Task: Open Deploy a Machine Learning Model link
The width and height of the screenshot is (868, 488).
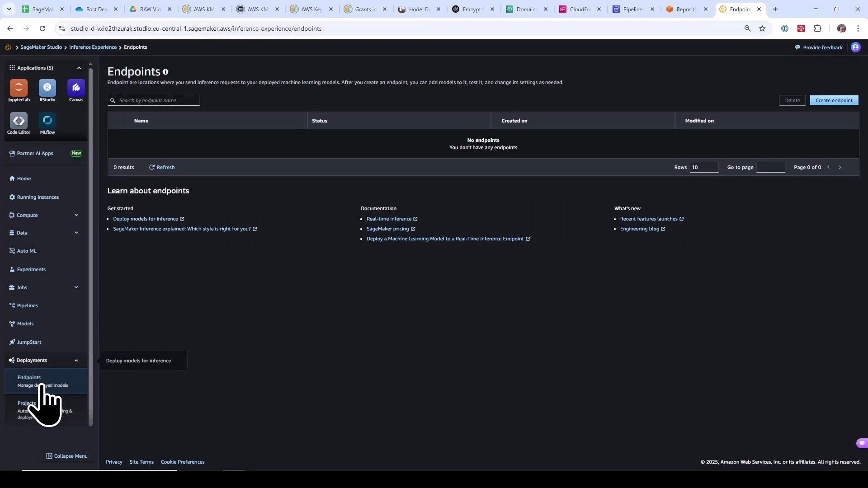Action: coord(448,239)
